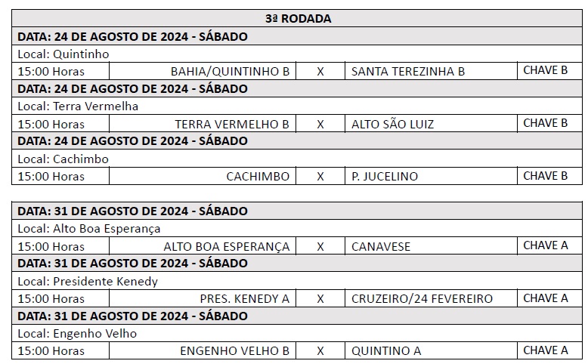Click the Local: Presidente Kenedy row
Screen dimensions: 588x364
pos(297,281)
